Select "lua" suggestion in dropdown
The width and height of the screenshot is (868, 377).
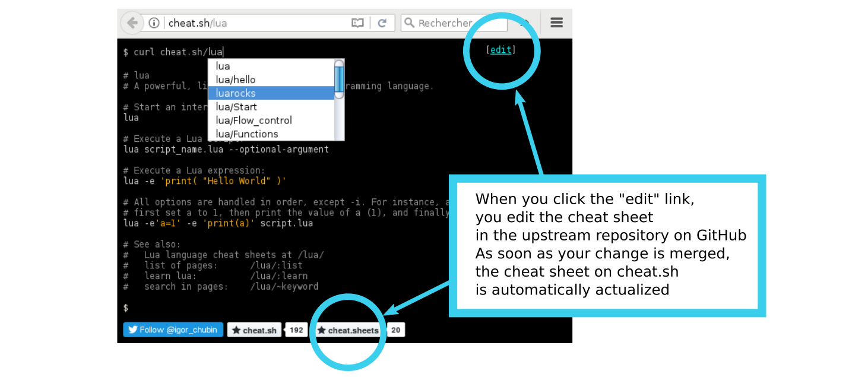(271, 66)
